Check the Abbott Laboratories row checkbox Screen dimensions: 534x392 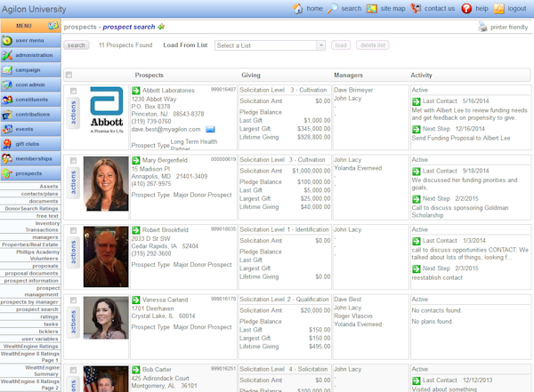tap(73, 91)
